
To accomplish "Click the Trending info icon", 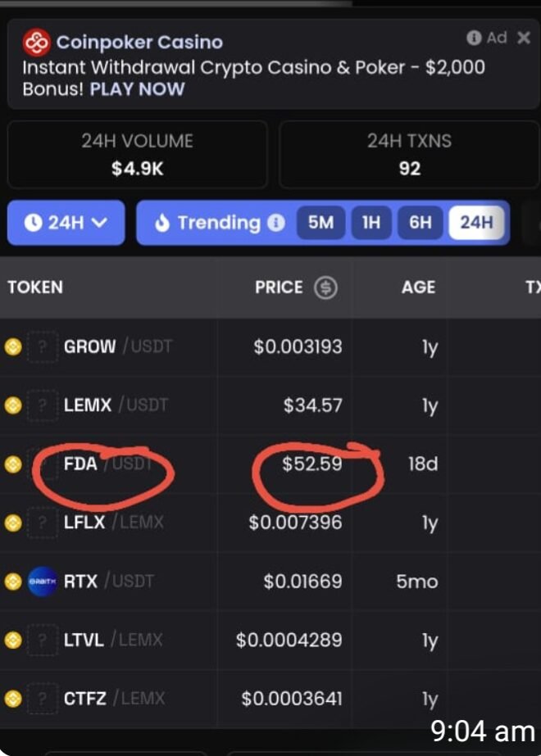I will (x=277, y=223).
